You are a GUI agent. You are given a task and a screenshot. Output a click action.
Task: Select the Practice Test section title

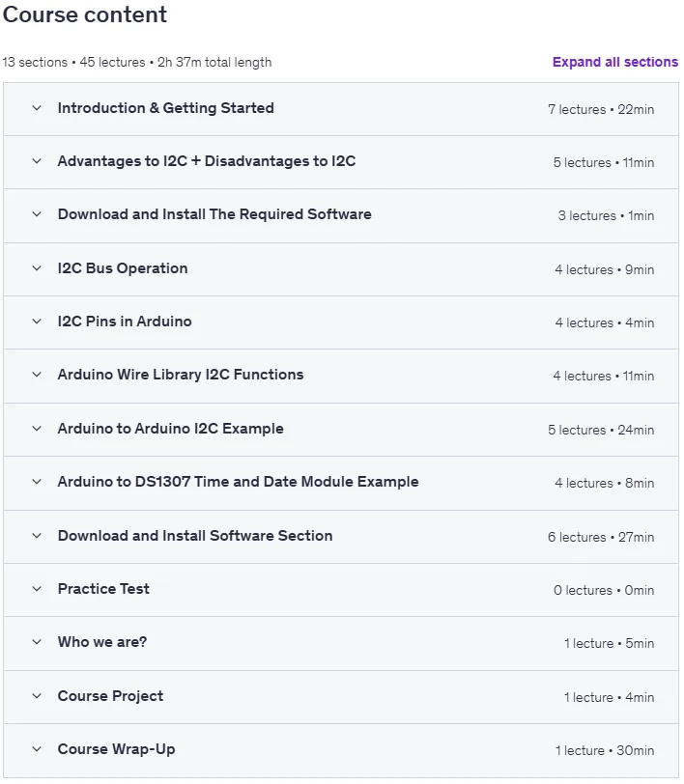(x=103, y=589)
